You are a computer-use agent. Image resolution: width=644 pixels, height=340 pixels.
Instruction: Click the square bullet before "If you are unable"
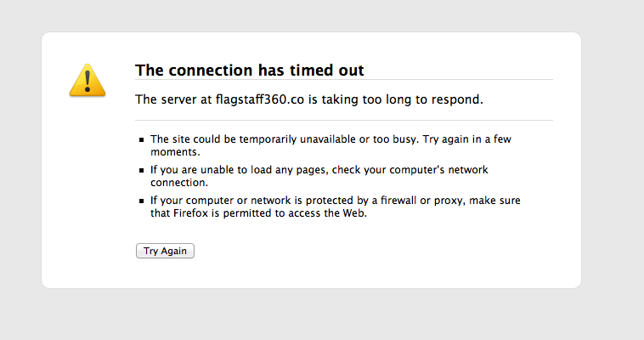pos(142,170)
